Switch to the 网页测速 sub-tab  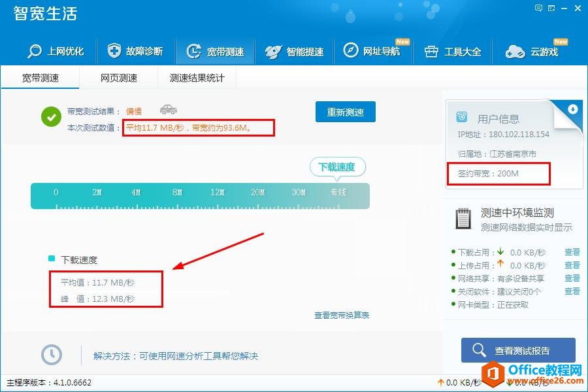(x=118, y=78)
